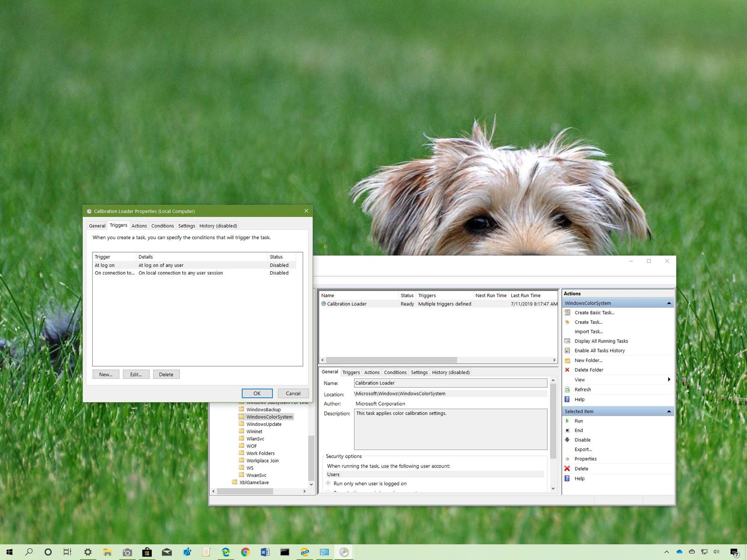Click the Disable icon under Selected Item
This screenshot has height=560, width=747.
coord(568,440)
